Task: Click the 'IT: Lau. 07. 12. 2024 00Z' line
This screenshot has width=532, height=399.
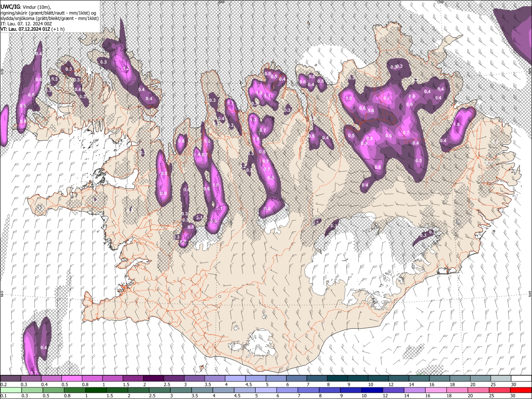Action: [26, 24]
